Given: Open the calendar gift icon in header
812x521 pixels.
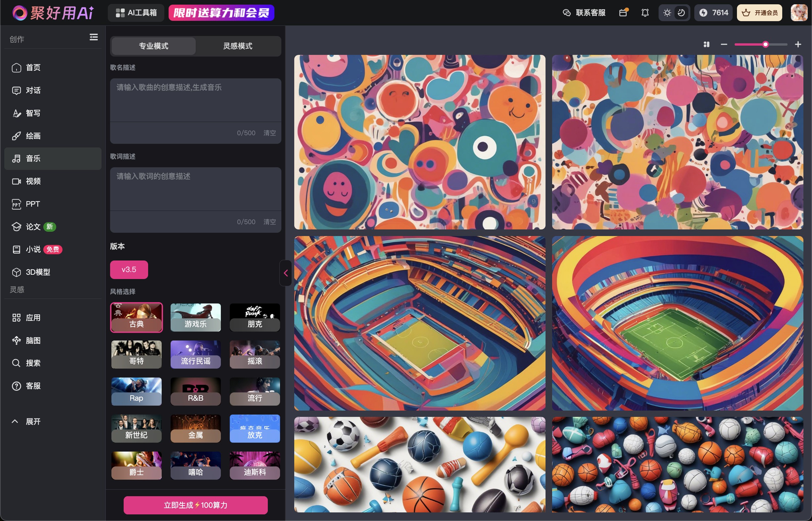Looking at the screenshot, I should [x=623, y=13].
